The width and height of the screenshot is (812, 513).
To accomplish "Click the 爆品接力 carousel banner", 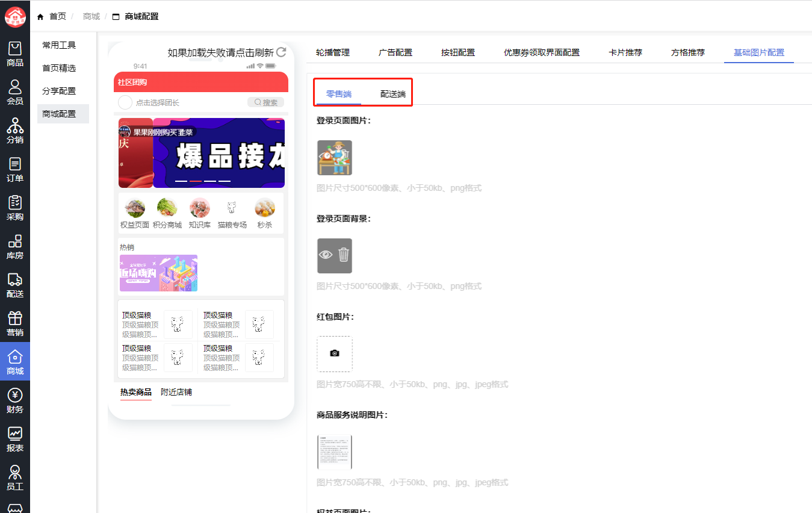I will coord(219,153).
